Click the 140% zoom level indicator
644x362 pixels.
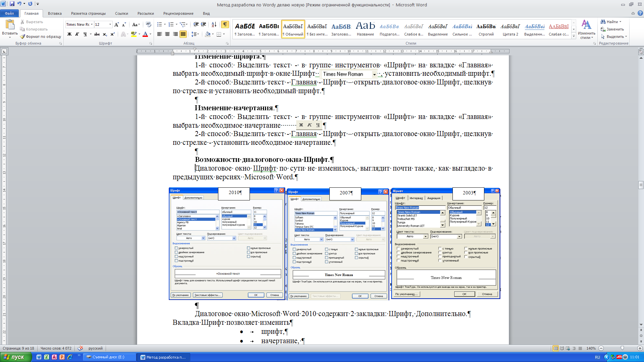[x=591, y=348]
